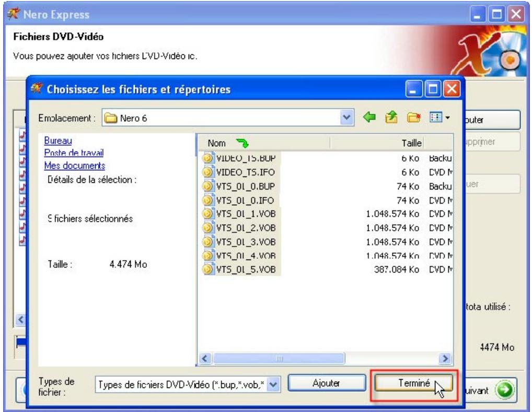Click the Nero Express title bar icon

14,14
